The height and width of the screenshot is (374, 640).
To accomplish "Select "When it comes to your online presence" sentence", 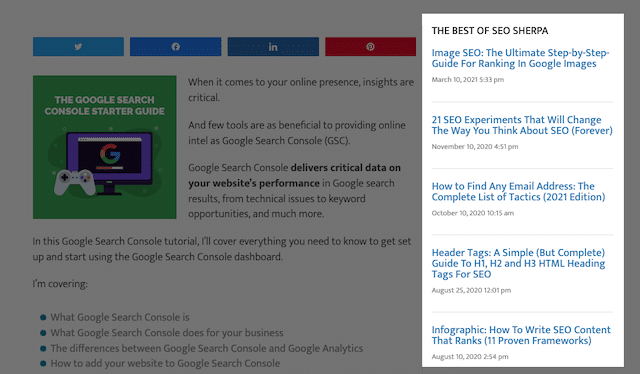I will point(301,90).
